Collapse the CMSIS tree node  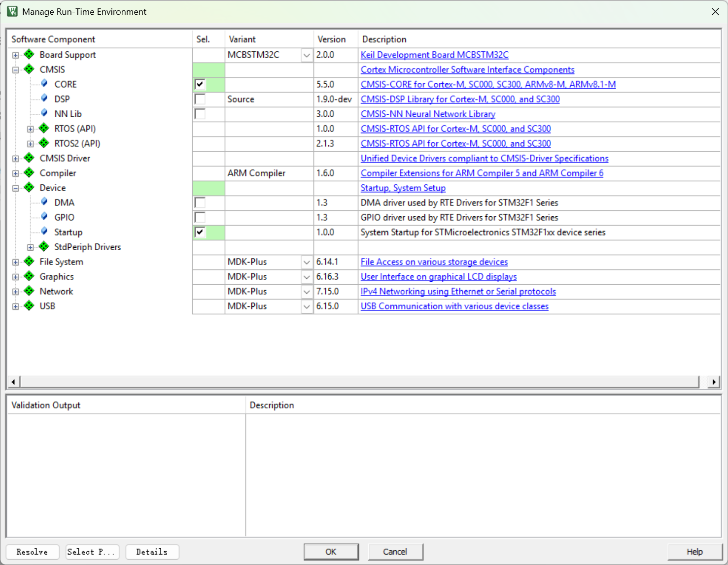(x=16, y=70)
